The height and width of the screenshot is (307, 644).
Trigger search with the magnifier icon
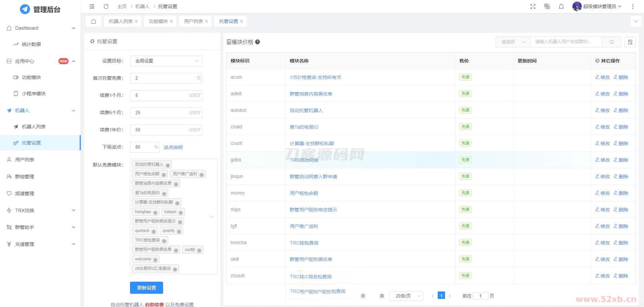click(x=612, y=42)
